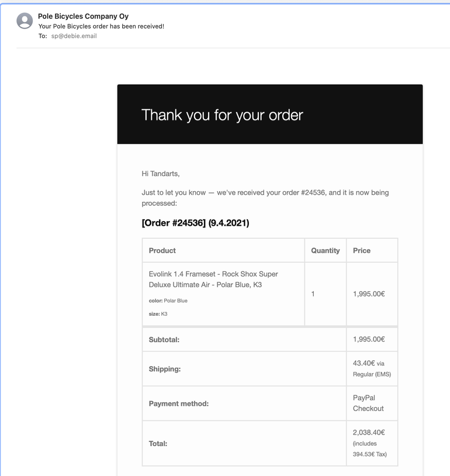Click recipient address sp@debie.email

click(74, 36)
